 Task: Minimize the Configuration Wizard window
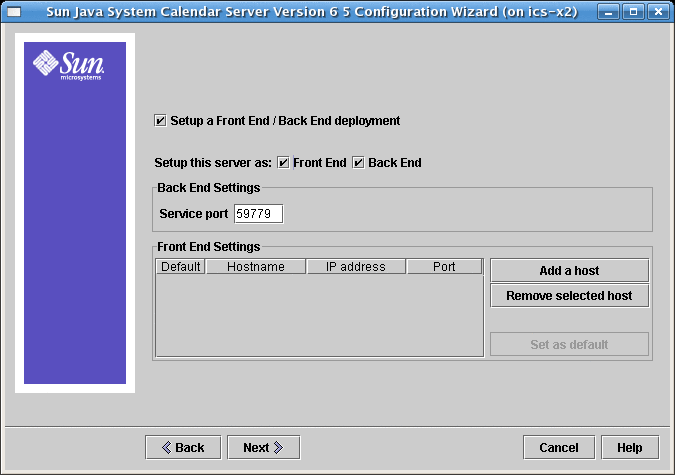[608, 12]
